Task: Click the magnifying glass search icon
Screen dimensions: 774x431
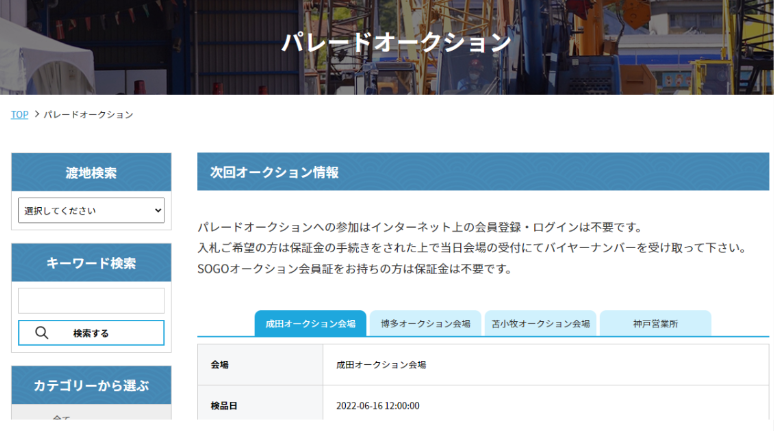Action: (42, 333)
